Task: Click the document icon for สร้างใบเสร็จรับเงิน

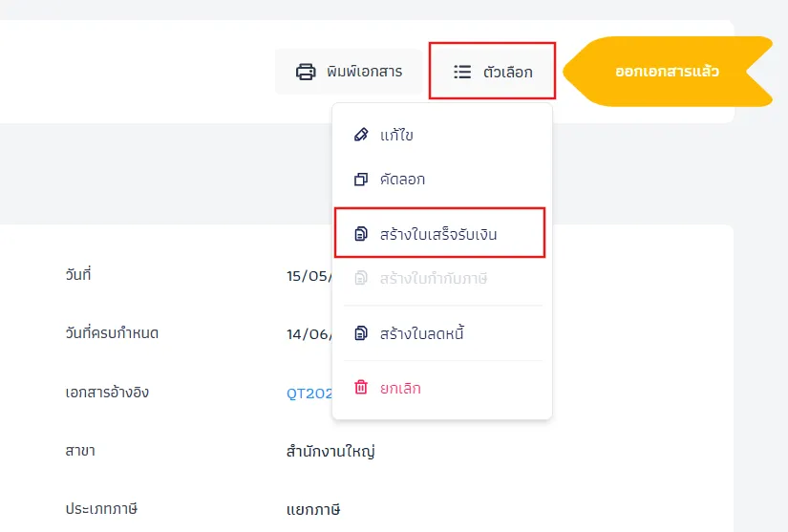Action: click(361, 234)
